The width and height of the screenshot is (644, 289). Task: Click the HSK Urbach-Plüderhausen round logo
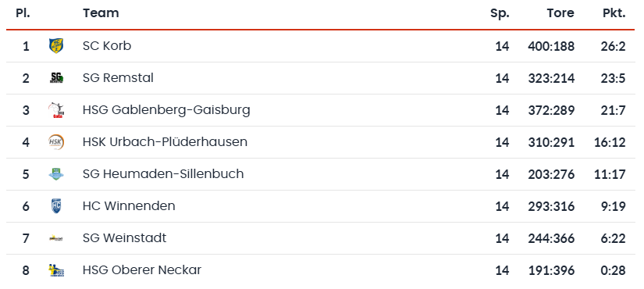(56, 142)
